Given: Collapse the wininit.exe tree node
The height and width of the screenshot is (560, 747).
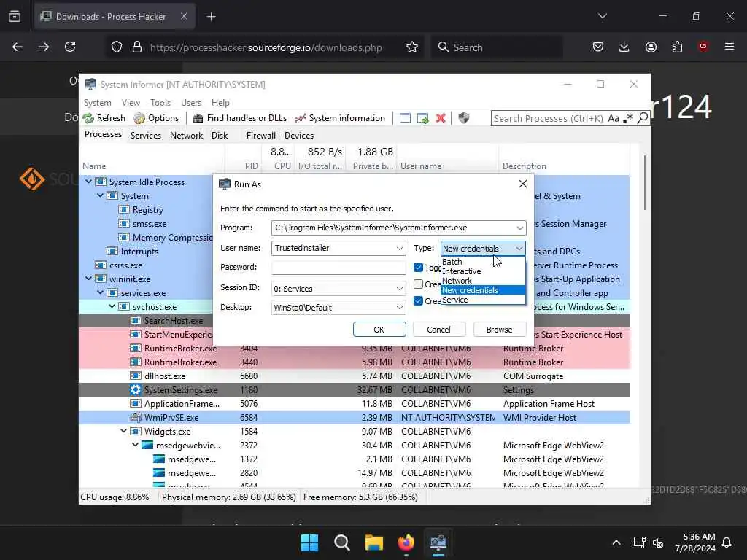Looking at the screenshot, I should [x=88, y=279].
